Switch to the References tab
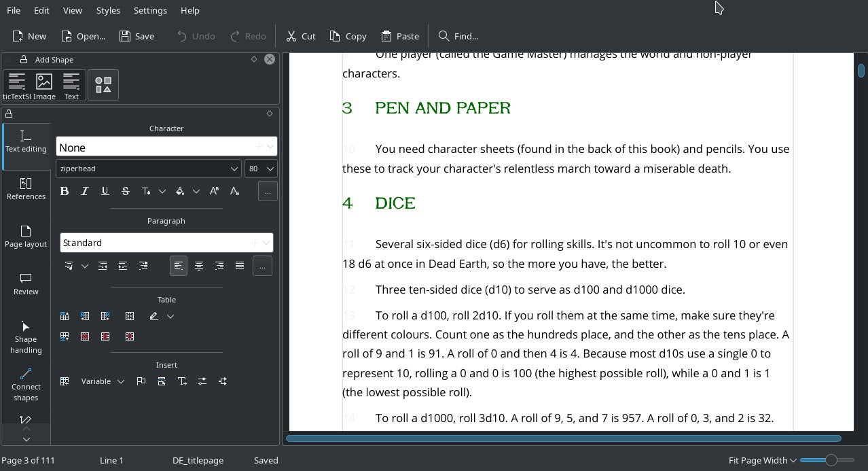Screen dimensions: 868x471 [x=26, y=189]
